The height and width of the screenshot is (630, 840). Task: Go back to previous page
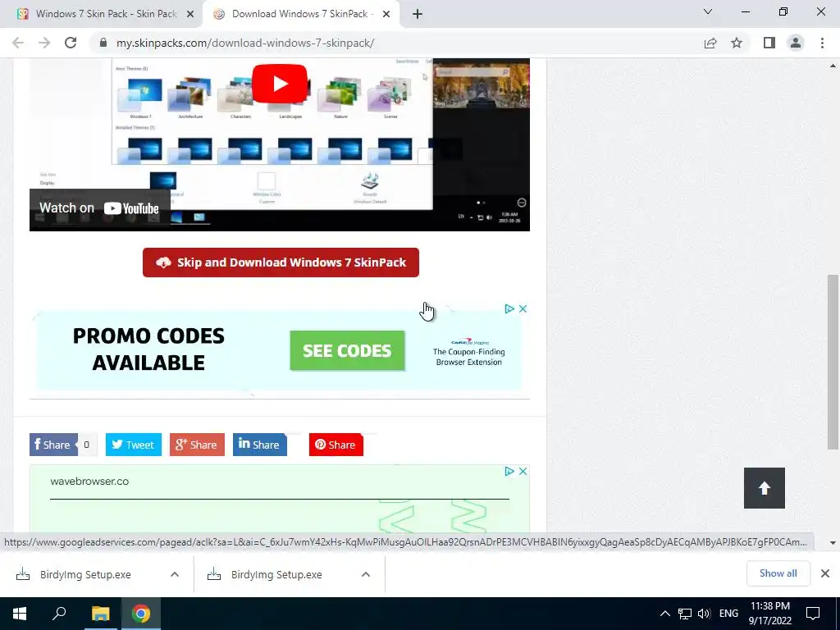[x=18, y=43]
